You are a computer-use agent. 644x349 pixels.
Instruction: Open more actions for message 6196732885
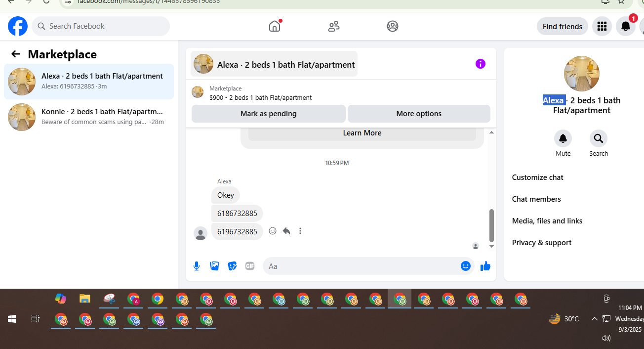click(x=300, y=231)
